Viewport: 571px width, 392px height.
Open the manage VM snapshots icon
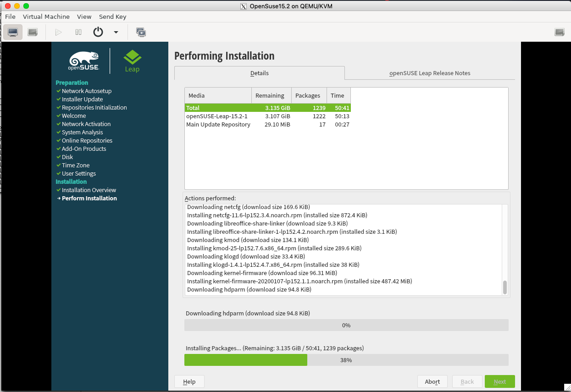pos(141,32)
